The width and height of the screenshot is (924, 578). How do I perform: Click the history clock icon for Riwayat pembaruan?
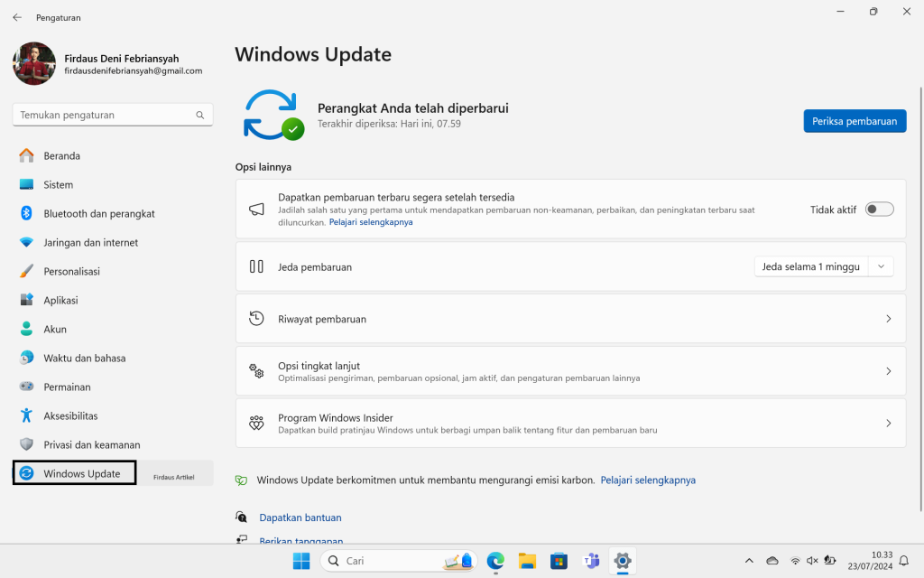pyautogui.click(x=256, y=319)
